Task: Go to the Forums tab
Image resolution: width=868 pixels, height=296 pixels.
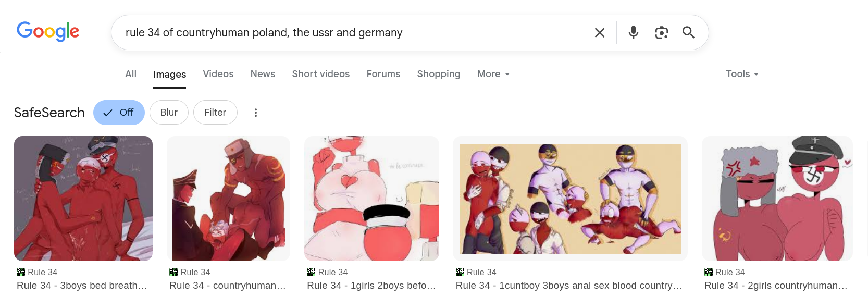Action: [x=383, y=74]
